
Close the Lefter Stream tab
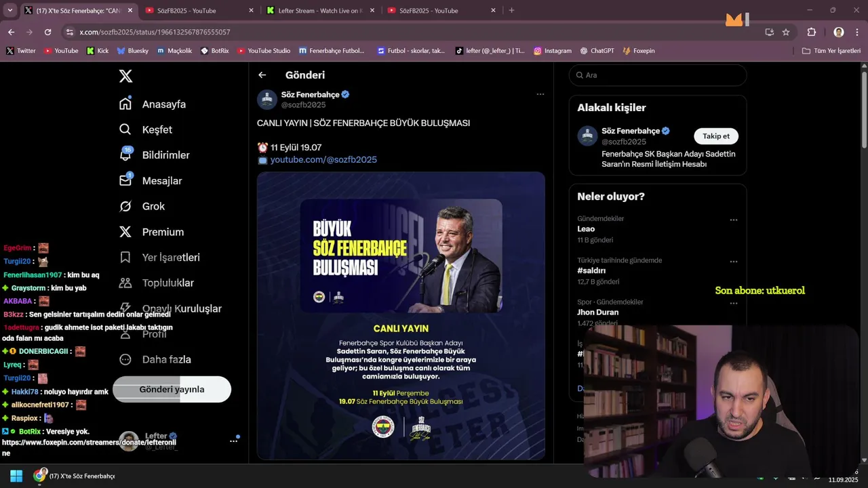[x=372, y=10]
